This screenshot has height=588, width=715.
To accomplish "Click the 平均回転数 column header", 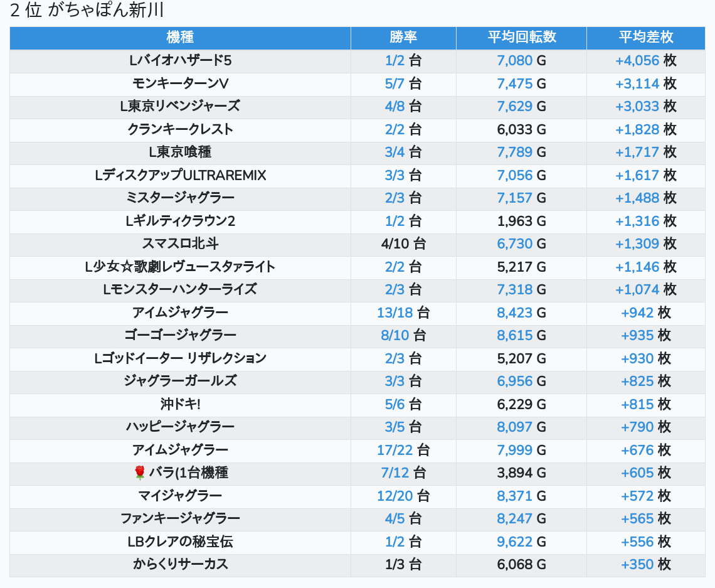I will [521, 38].
